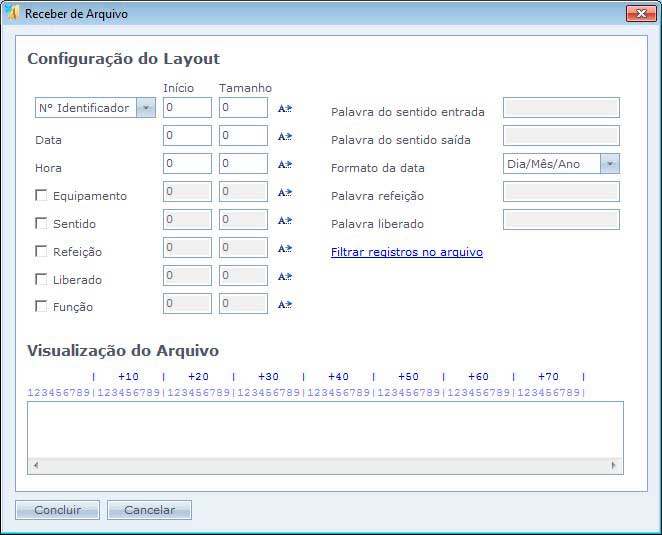The image size is (662, 535).
Task: Click the text-select icon in Sentido row
Action: tap(284, 220)
